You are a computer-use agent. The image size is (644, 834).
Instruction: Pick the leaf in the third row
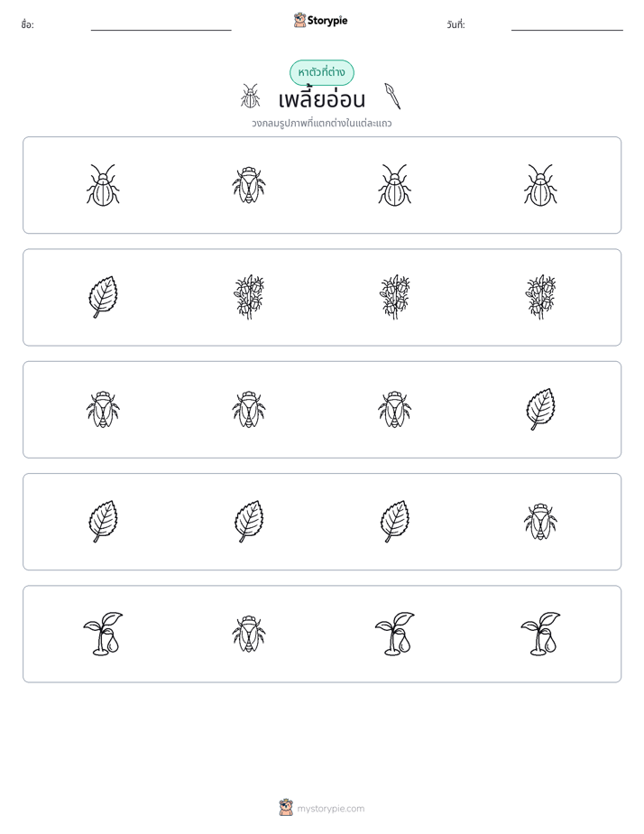(540, 409)
